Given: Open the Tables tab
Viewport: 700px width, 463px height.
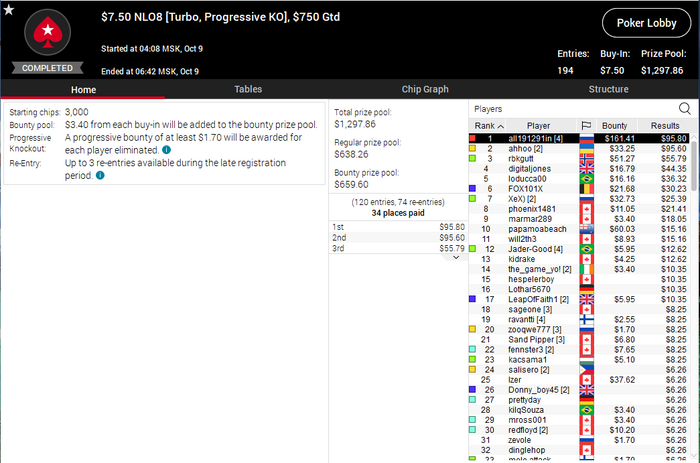Looking at the screenshot, I should click(248, 89).
